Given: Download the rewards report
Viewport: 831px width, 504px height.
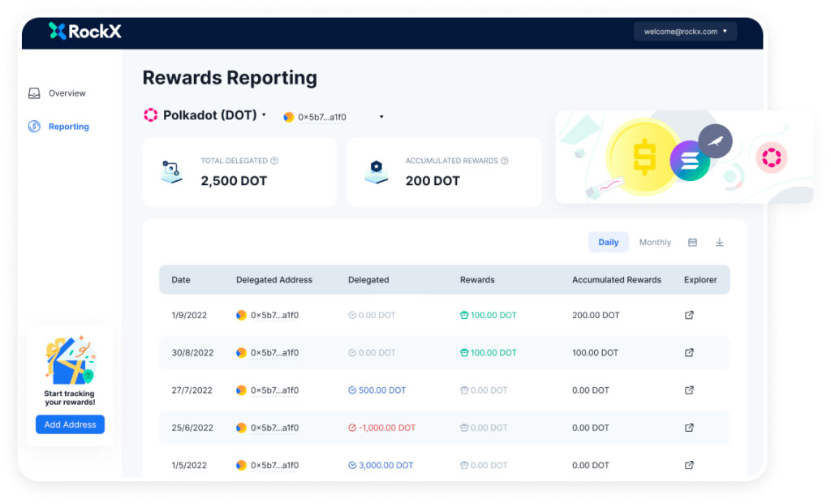Looking at the screenshot, I should click(719, 242).
